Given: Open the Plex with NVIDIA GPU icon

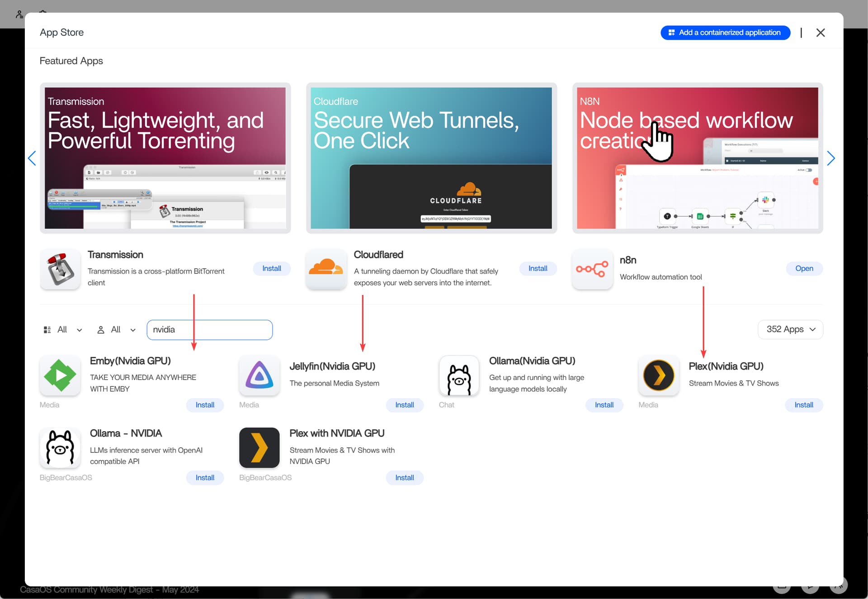Looking at the screenshot, I should (x=259, y=448).
